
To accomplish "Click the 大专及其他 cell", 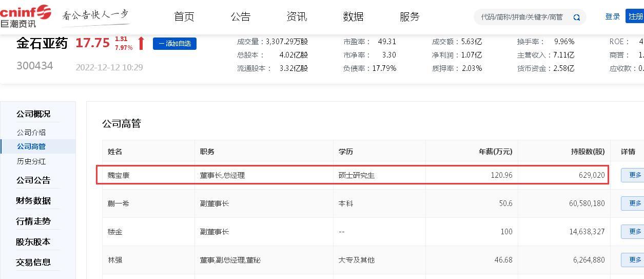I will [x=357, y=260].
